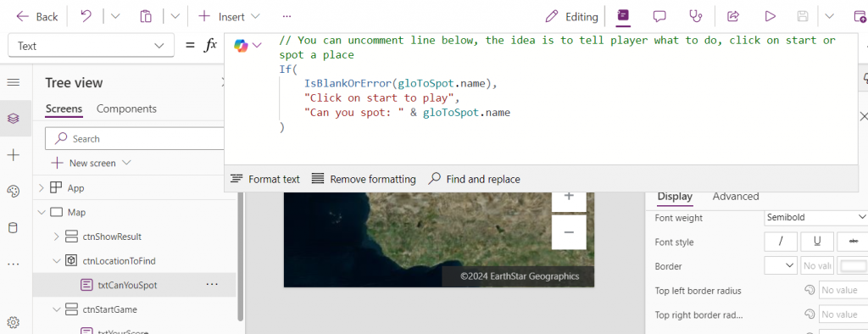Select ctnStartGame in tree view
The image size is (868, 334).
coord(109,309)
